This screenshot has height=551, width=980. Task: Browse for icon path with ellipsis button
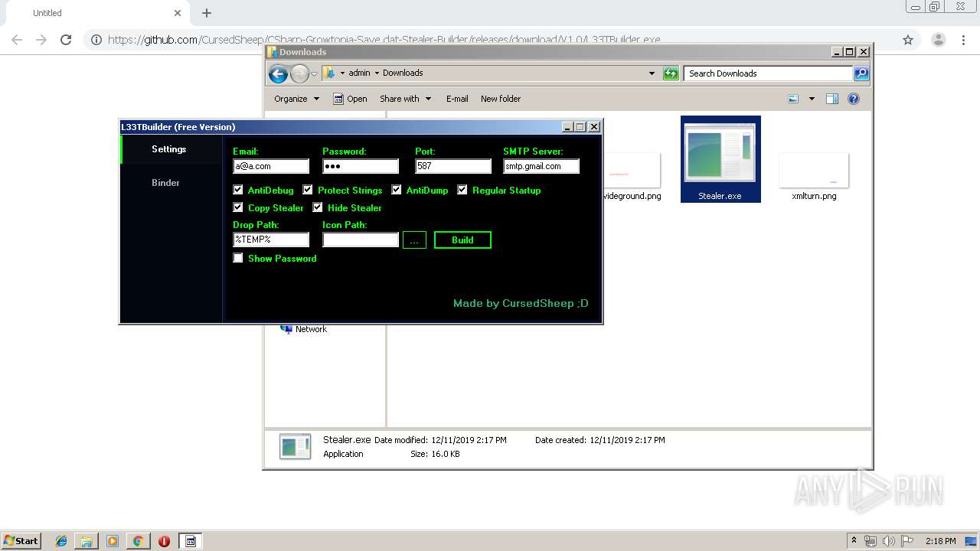[414, 240]
